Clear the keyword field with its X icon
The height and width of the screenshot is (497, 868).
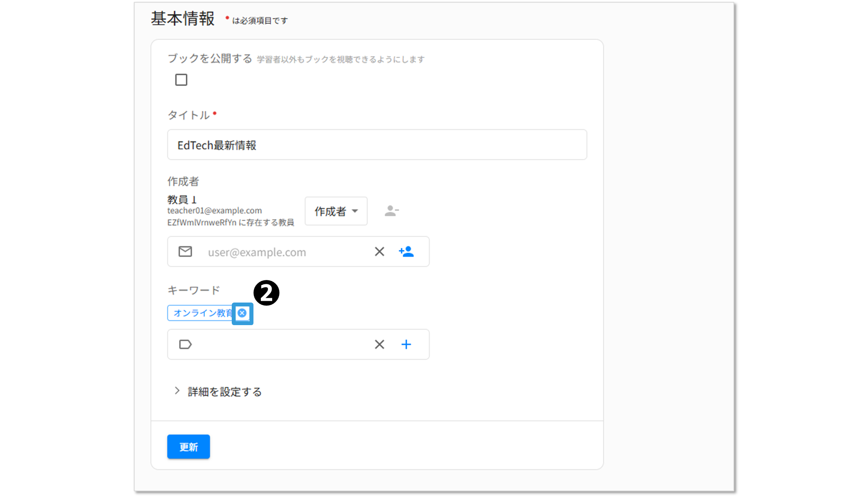(379, 345)
